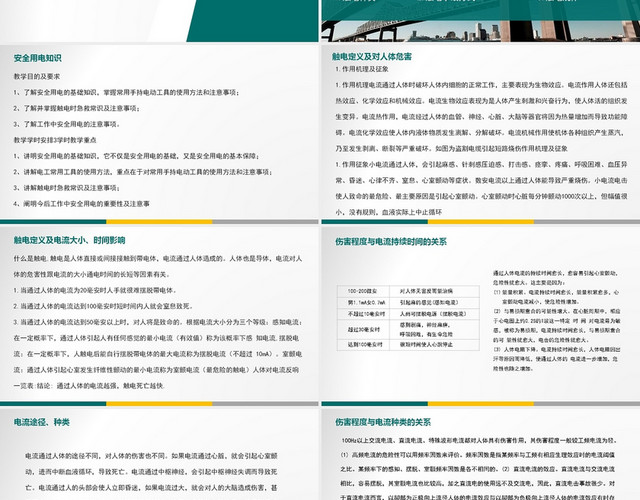Screen dimensions: 640x500
Task: Click the line about '100毫安时短时间内人就会窒息致死'
Action: (x=103, y=306)
